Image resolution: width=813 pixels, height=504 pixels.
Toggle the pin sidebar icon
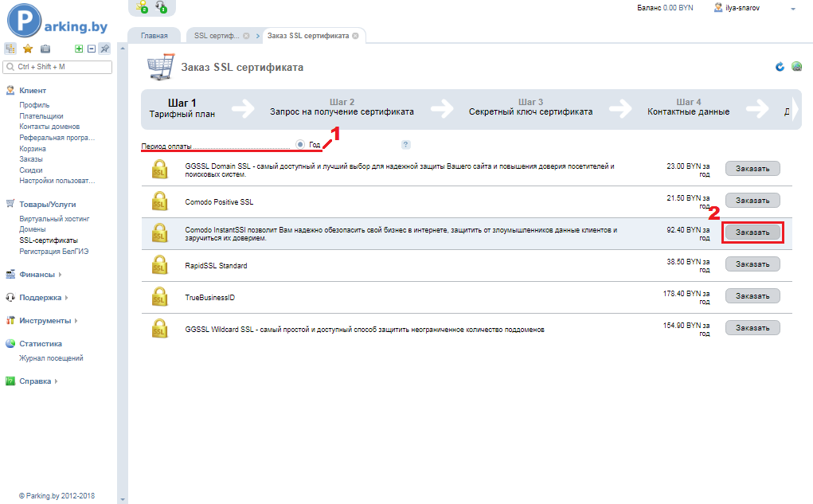coord(105,49)
